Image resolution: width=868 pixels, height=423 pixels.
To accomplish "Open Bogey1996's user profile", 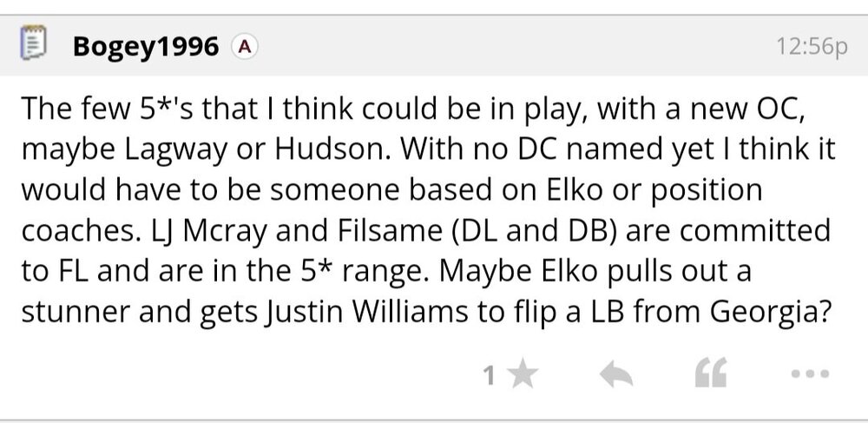I will coord(146,45).
